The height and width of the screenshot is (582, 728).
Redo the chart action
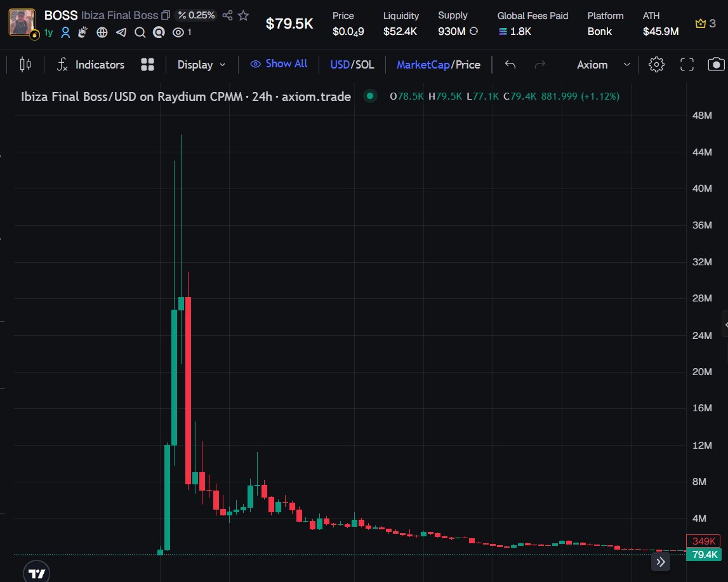click(x=539, y=65)
